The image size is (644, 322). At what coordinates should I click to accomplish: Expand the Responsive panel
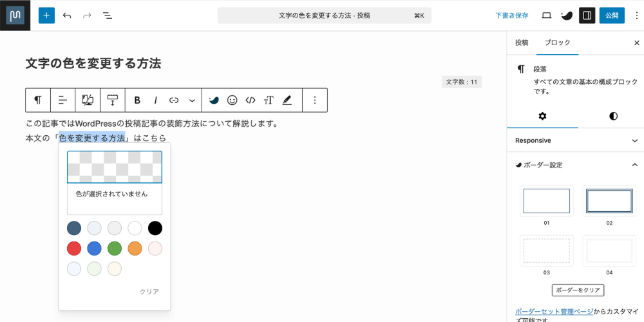point(575,140)
